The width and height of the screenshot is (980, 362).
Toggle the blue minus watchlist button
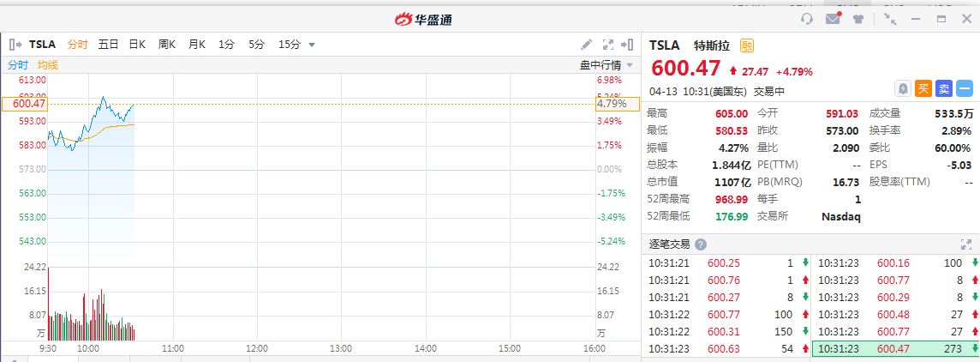(x=965, y=87)
